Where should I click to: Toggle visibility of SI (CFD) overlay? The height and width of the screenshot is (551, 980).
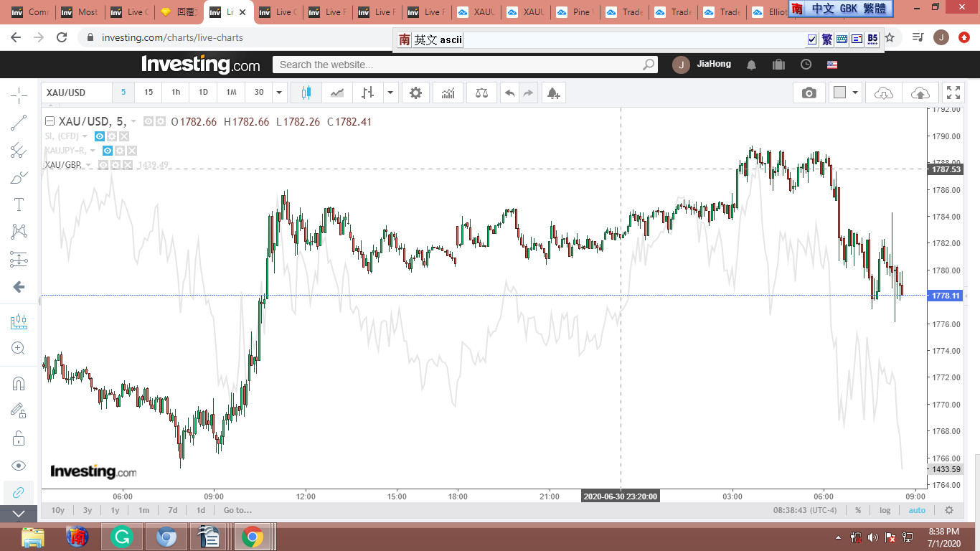pos(100,136)
